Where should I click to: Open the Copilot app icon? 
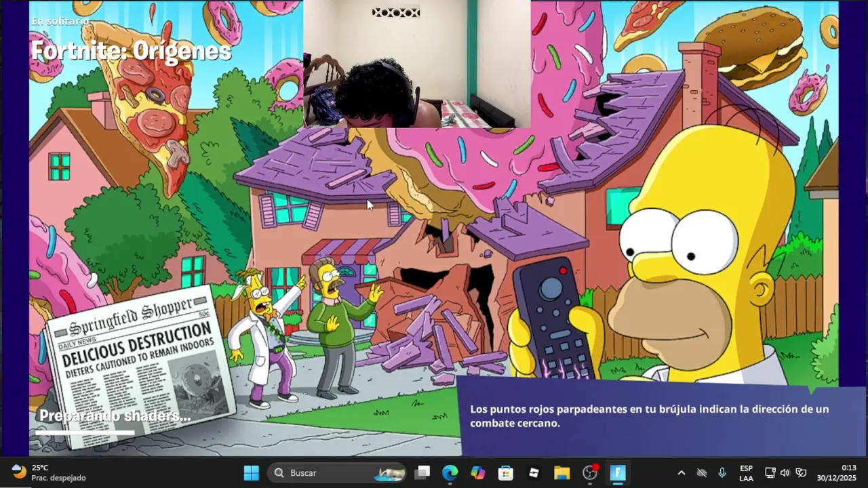(x=478, y=472)
